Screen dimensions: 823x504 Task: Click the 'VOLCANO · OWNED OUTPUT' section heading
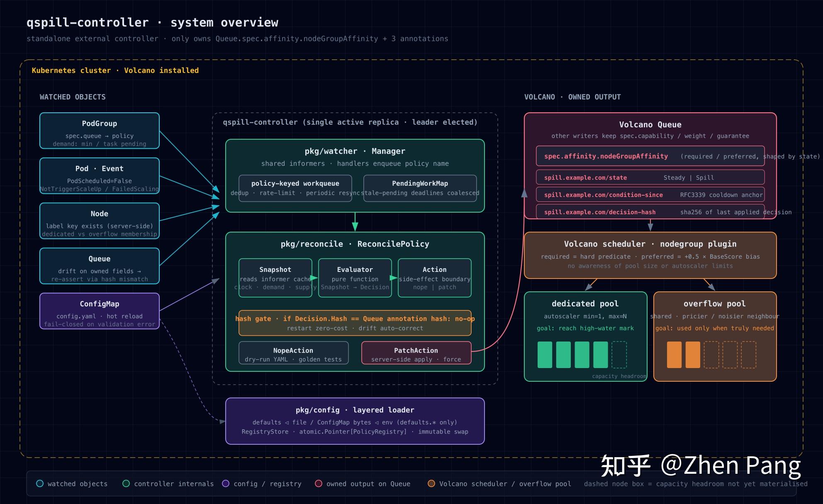572,97
